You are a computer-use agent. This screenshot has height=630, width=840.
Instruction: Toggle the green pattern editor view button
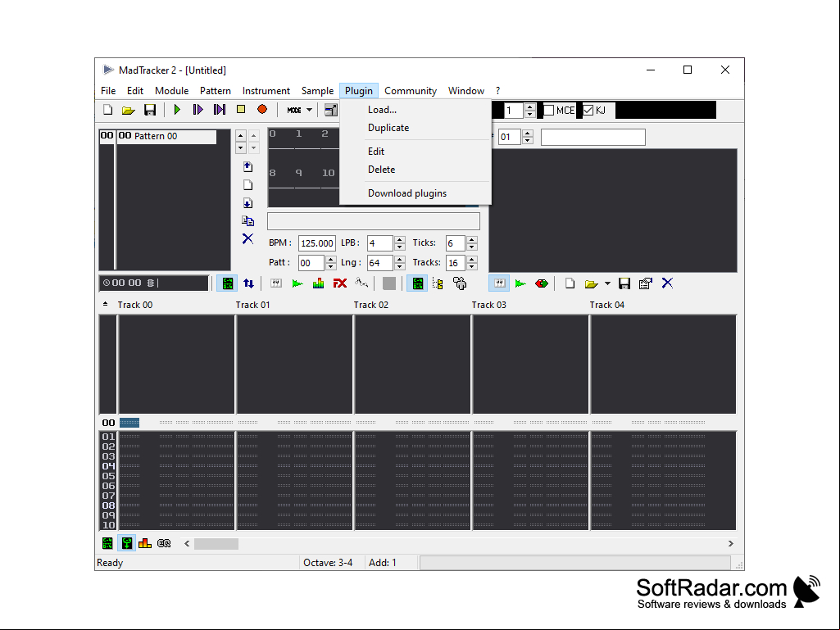click(227, 283)
